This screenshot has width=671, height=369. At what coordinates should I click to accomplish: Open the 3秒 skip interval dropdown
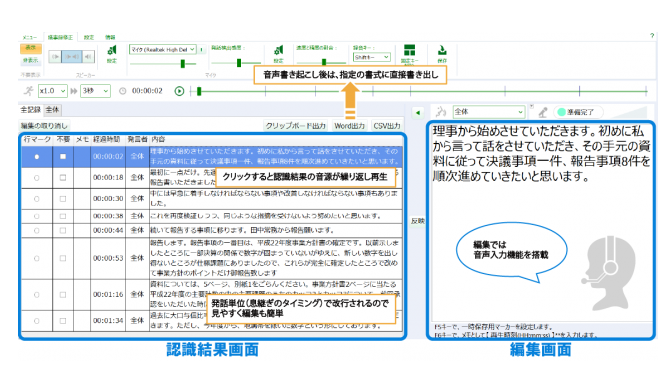[95, 91]
